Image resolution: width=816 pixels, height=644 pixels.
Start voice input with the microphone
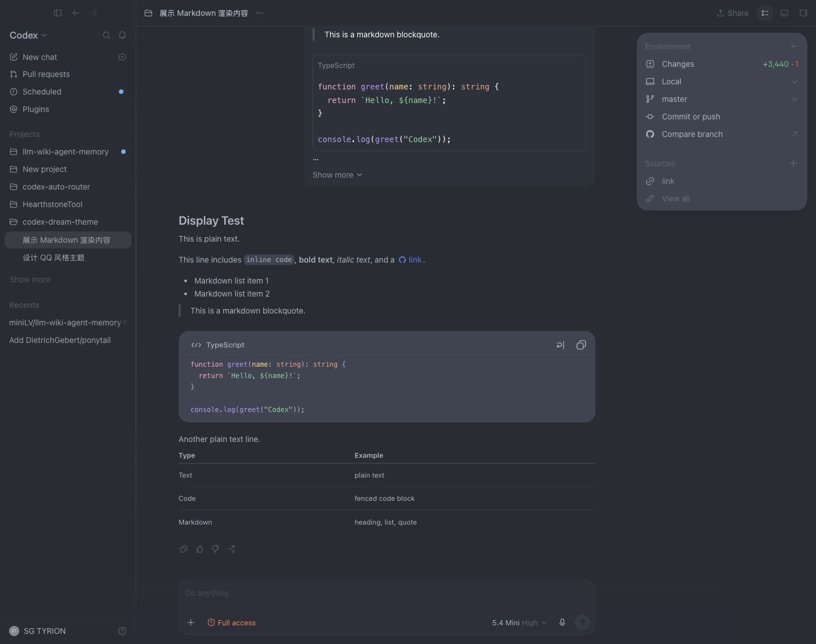(x=562, y=622)
